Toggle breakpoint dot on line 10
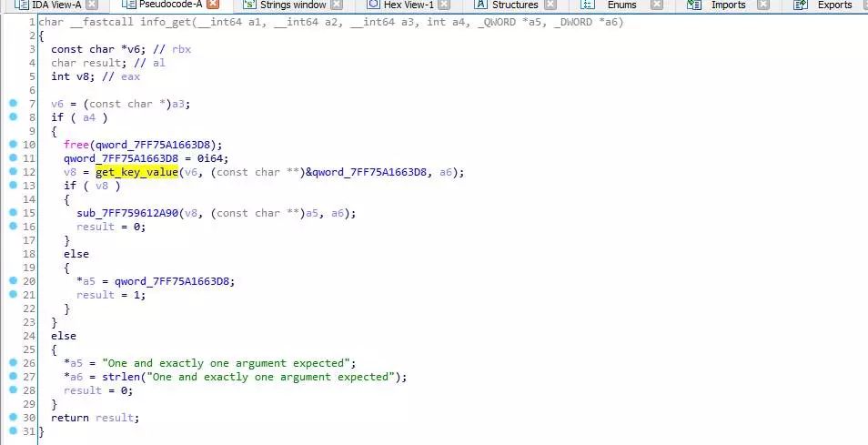868x445 pixels. 14,144
